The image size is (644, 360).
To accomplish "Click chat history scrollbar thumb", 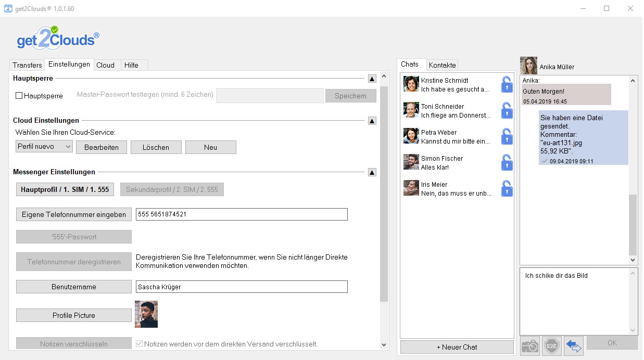I will (x=633, y=224).
